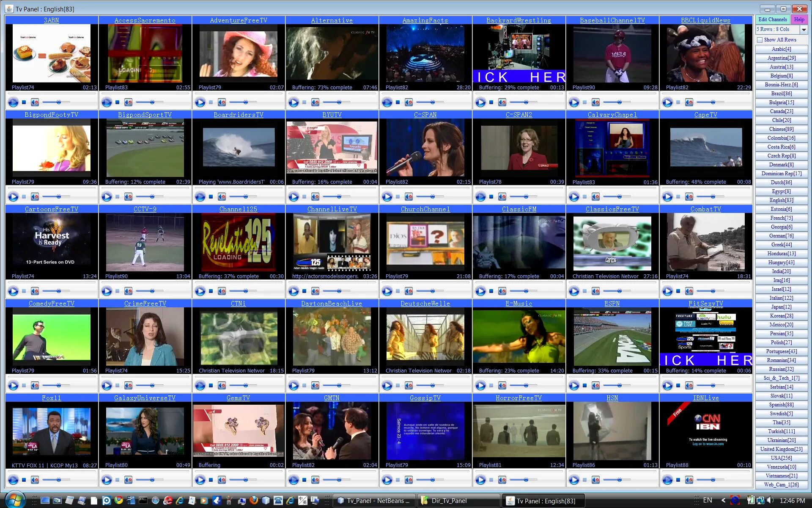Click the pause button on DeutscheWelle
This screenshot has height=508, width=812.
point(398,385)
